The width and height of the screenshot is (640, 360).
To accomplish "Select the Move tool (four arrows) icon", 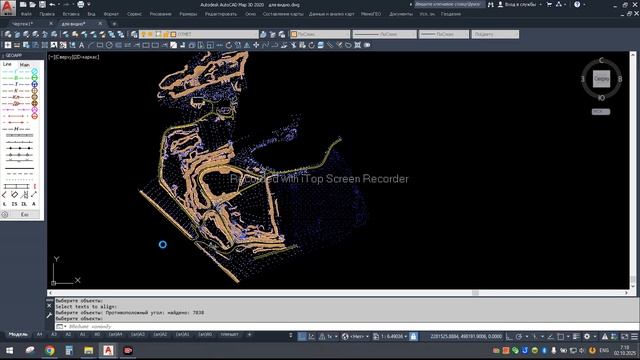I will [256, 45].
